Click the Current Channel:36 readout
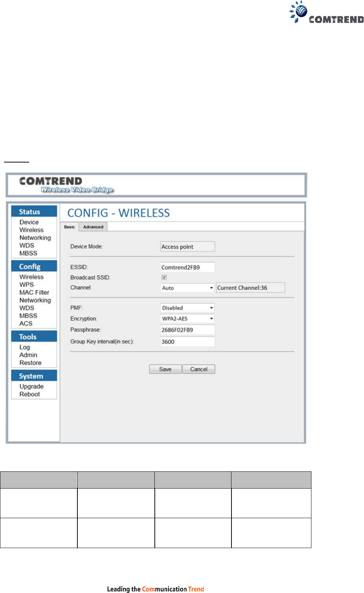This screenshot has height=593, width=364. click(250, 288)
